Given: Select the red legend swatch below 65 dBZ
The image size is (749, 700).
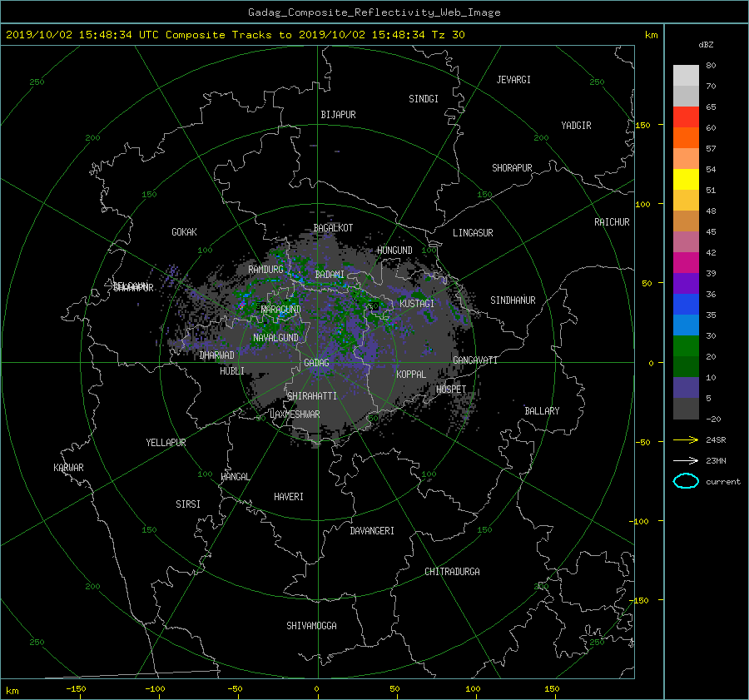Looking at the screenshot, I should point(686,117).
